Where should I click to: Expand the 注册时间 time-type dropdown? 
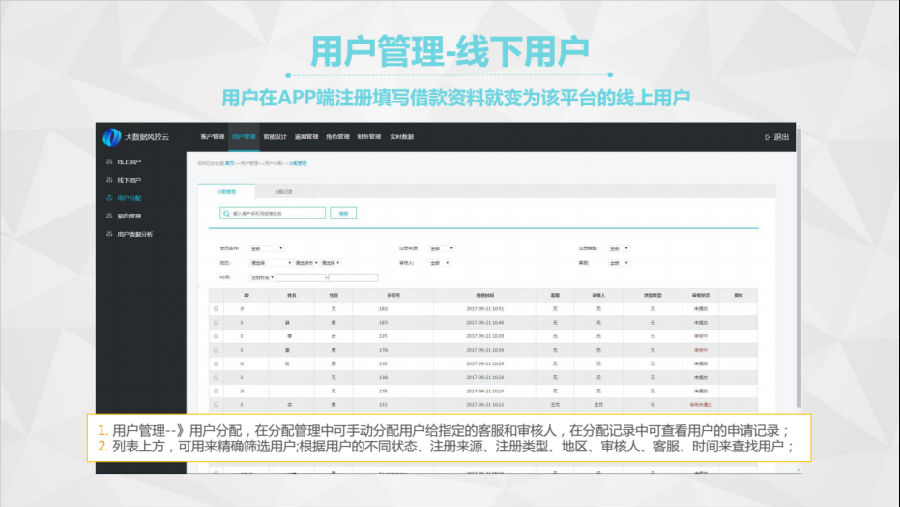[x=262, y=277]
